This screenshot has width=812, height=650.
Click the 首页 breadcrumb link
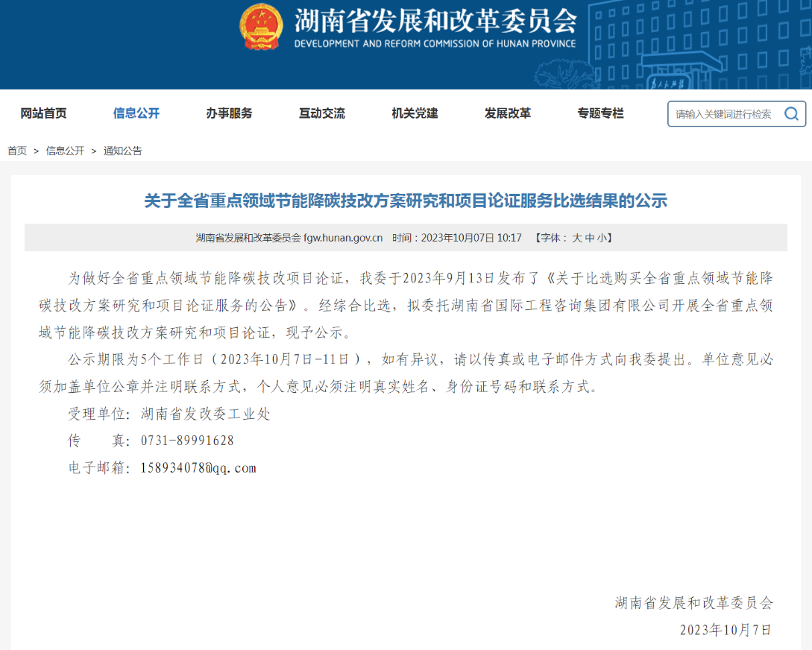[17, 151]
